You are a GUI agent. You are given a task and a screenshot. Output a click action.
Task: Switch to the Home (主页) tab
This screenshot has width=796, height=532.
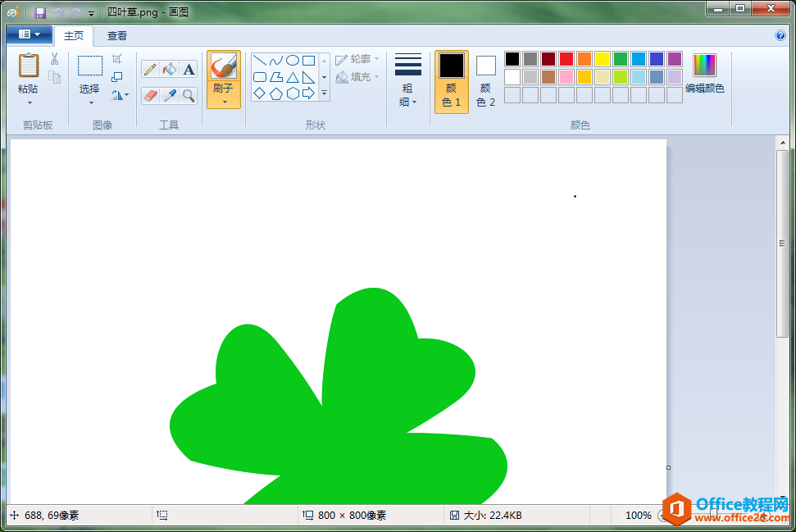[74, 35]
